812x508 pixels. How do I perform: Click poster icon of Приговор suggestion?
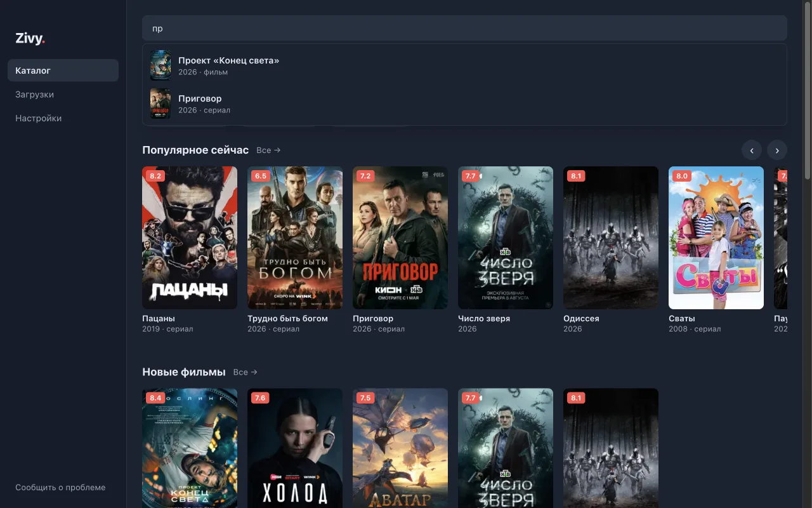pyautogui.click(x=160, y=104)
